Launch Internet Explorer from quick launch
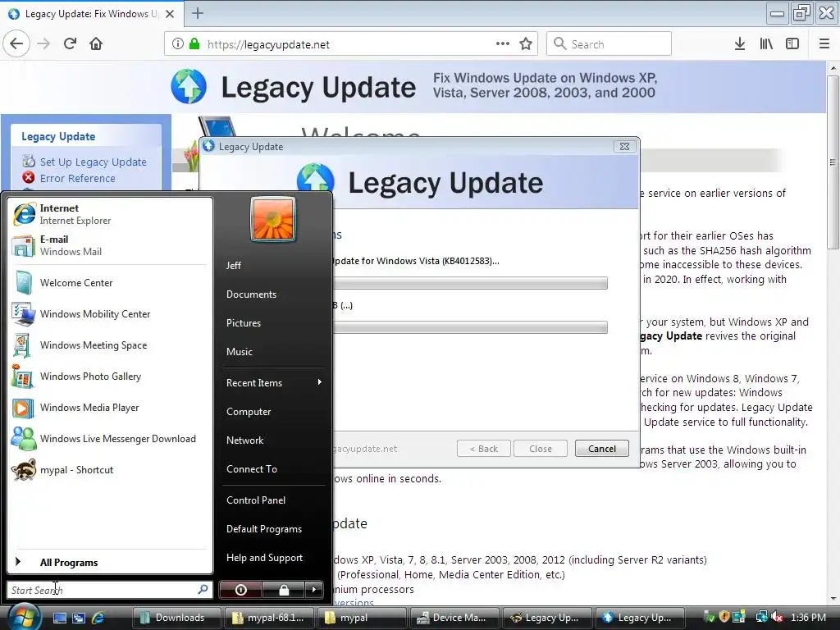The width and height of the screenshot is (840, 630). click(x=98, y=618)
